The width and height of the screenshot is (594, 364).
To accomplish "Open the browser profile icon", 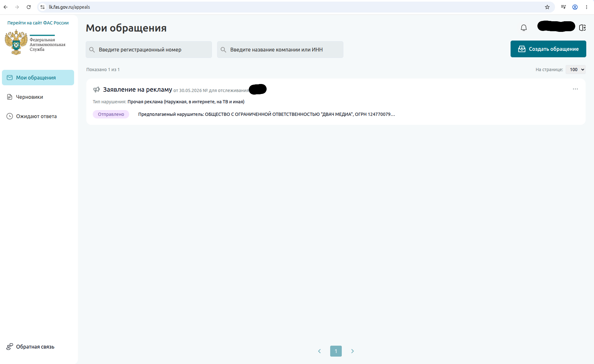I will (575, 7).
